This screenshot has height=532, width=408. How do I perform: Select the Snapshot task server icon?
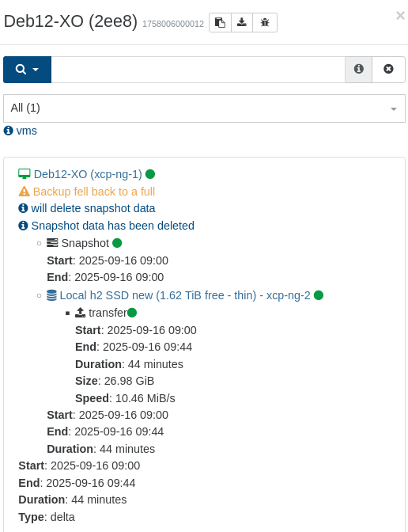(52, 243)
